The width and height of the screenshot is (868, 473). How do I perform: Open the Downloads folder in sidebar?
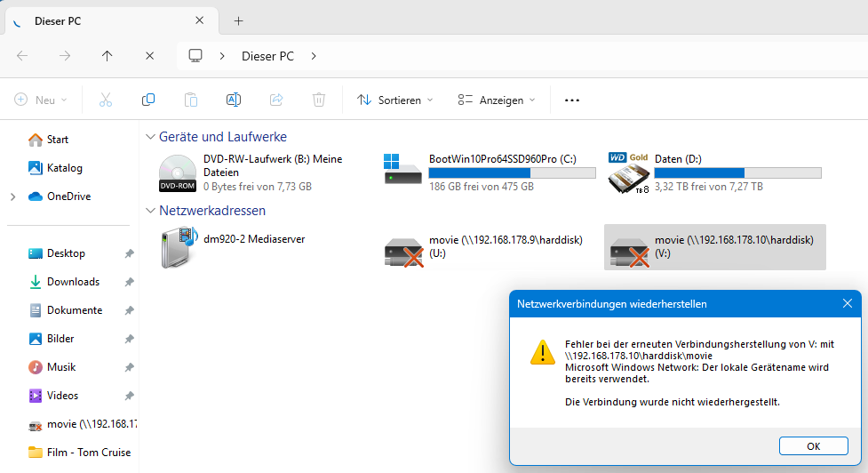point(73,282)
